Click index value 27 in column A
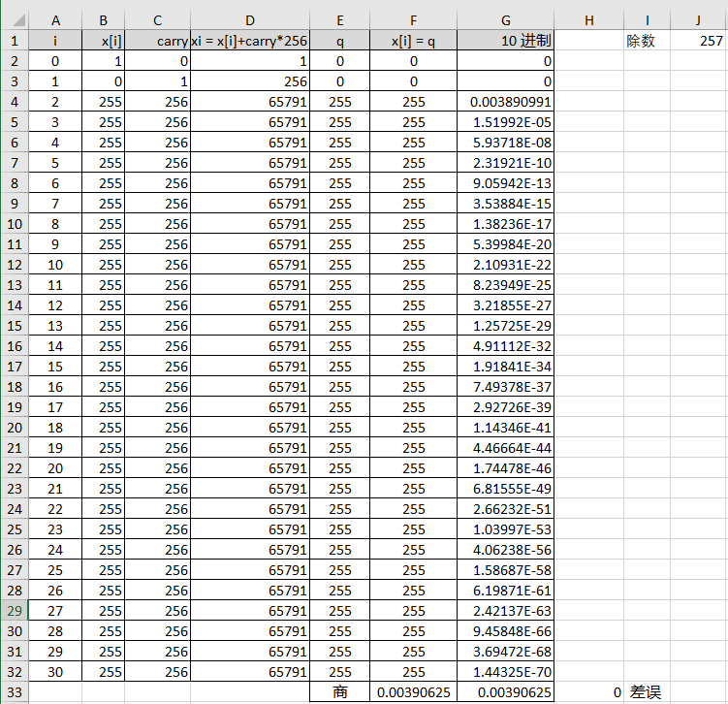 [55, 611]
